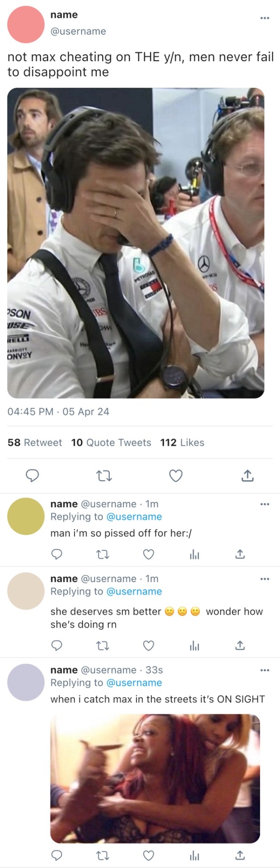Open the 10 Quote Tweets list
Image resolution: width=280 pixels, height=868 pixels.
click(111, 443)
